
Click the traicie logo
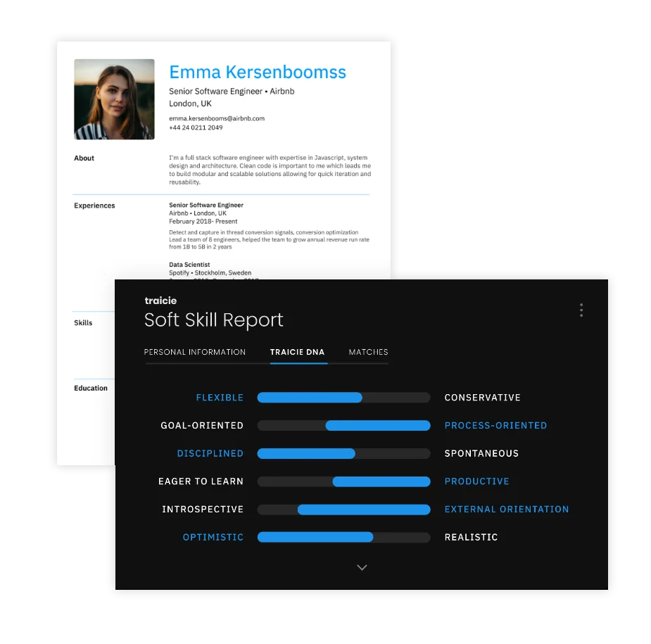(160, 301)
